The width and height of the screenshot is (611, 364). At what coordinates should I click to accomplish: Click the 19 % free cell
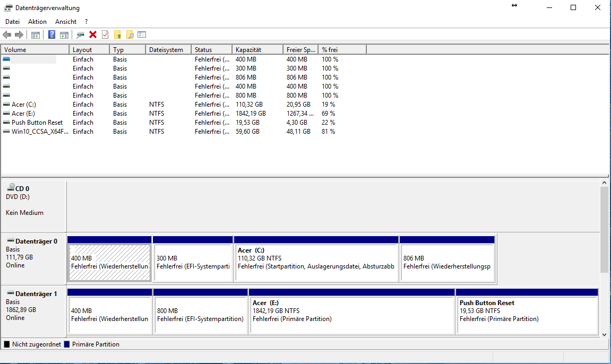point(329,105)
